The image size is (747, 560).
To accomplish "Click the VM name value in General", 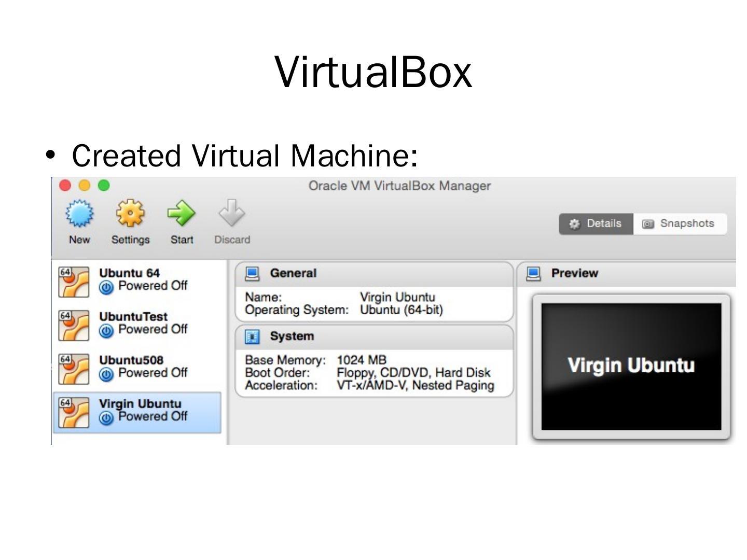I will 397,297.
